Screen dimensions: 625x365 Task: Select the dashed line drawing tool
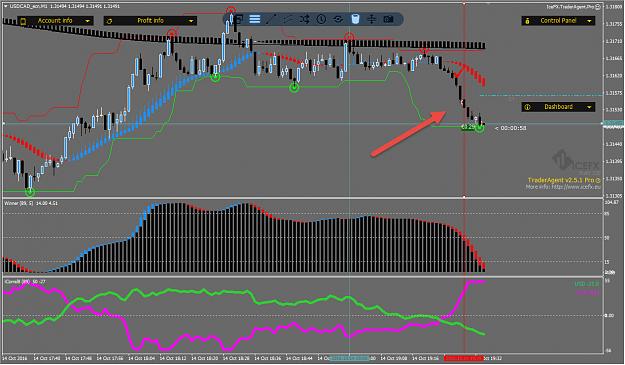(288, 19)
